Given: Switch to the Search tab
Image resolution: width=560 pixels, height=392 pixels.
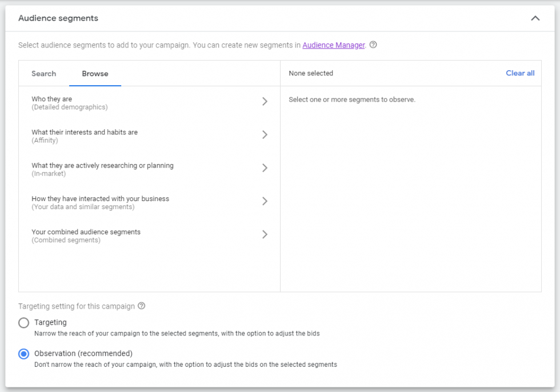Looking at the screenshot, I should (x=43, y=74).
